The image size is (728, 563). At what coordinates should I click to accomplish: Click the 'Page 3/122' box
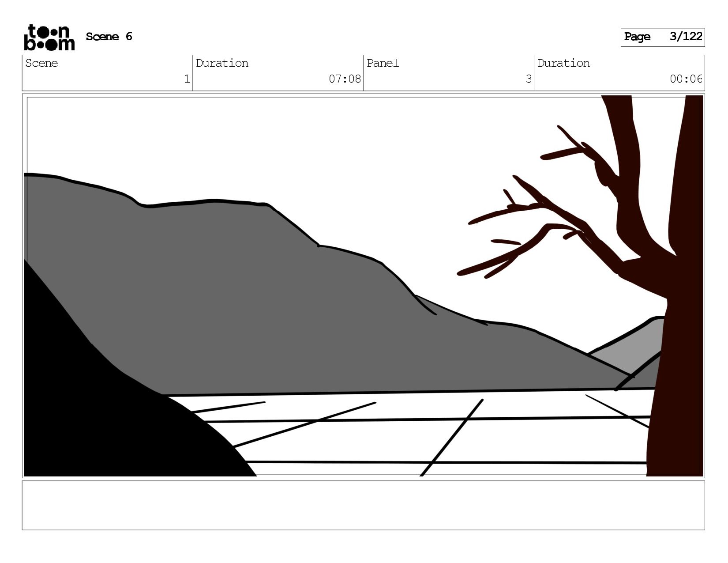click(662, 37)
